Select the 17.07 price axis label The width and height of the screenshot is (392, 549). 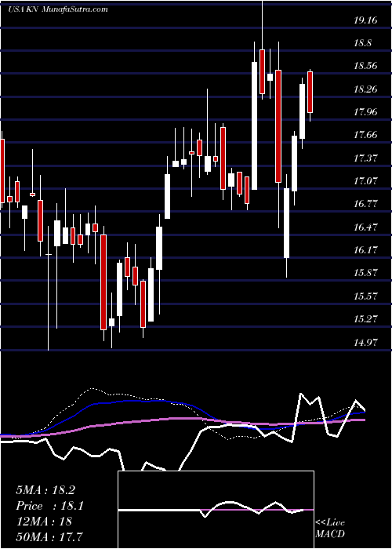[x=365, y=181]
